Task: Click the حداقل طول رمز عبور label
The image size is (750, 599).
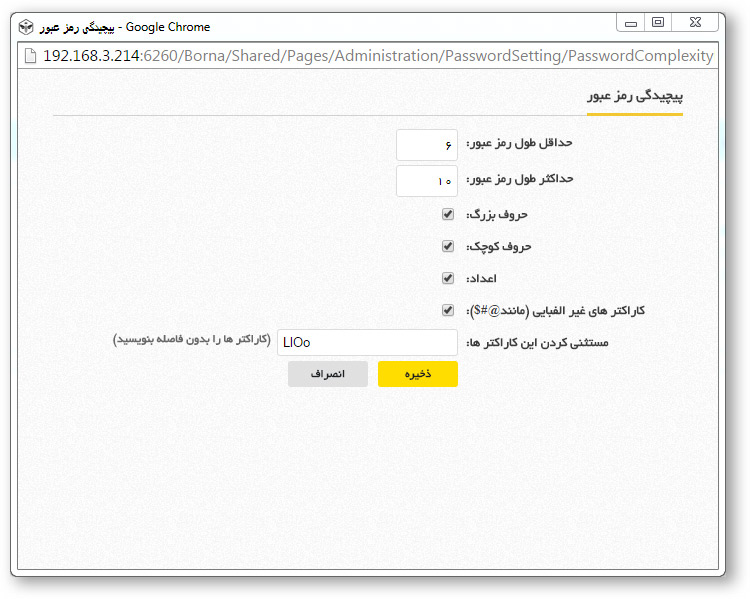Action: pyautogui.click(x=519, y=144)
